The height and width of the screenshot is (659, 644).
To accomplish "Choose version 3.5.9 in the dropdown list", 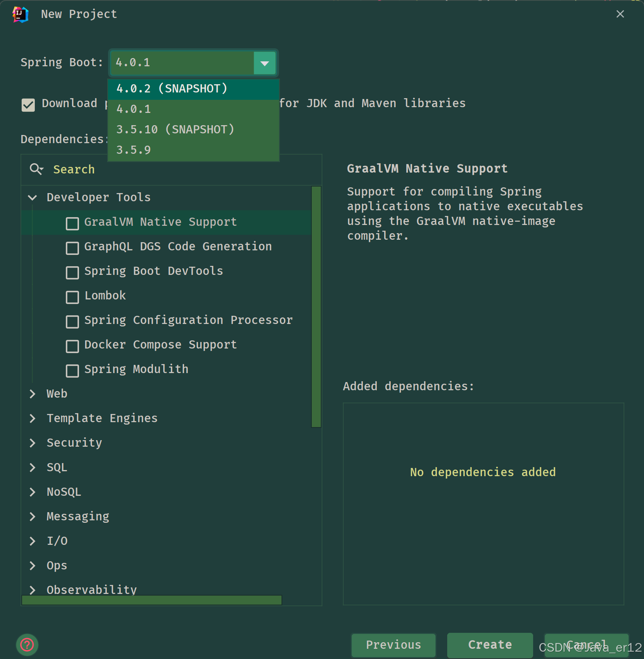I will tap(134, 150).
